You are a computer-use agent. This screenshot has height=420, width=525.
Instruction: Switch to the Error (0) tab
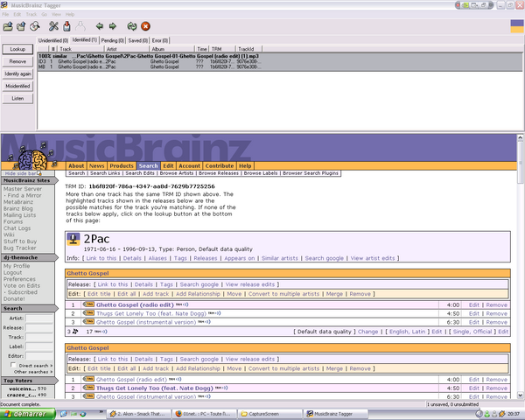(x=160, y=40)
